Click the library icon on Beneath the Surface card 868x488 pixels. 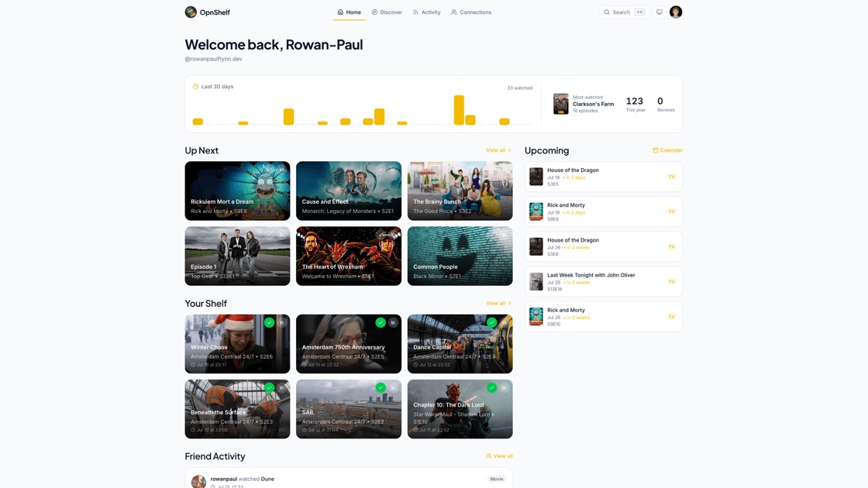(282, 388)
